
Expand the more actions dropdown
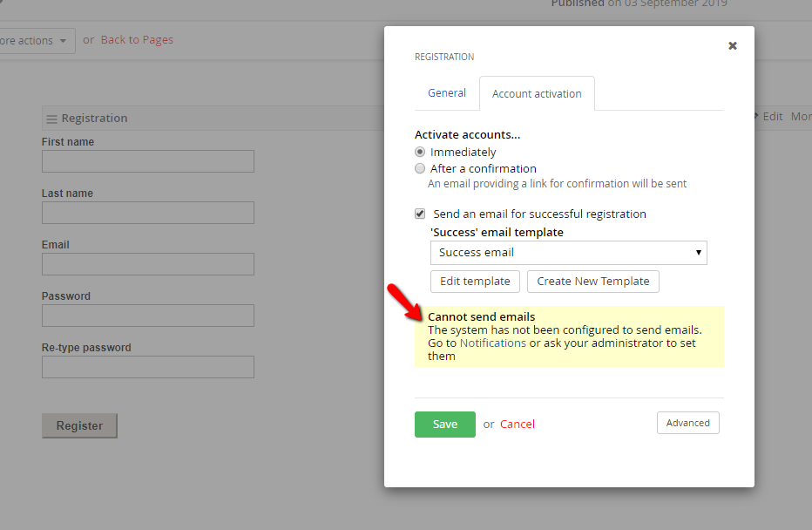pyautogui.click(x=37, y=40)
